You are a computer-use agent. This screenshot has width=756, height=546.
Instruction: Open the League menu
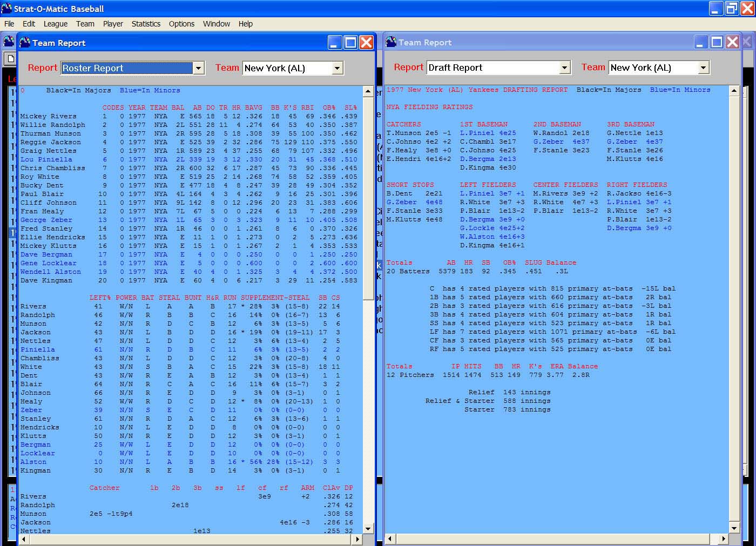56,24
